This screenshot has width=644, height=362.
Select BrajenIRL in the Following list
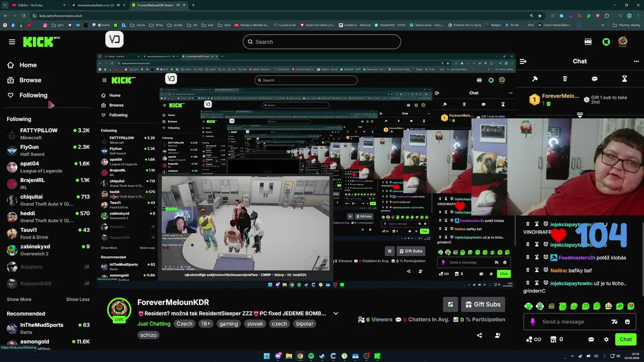point(48,184)
